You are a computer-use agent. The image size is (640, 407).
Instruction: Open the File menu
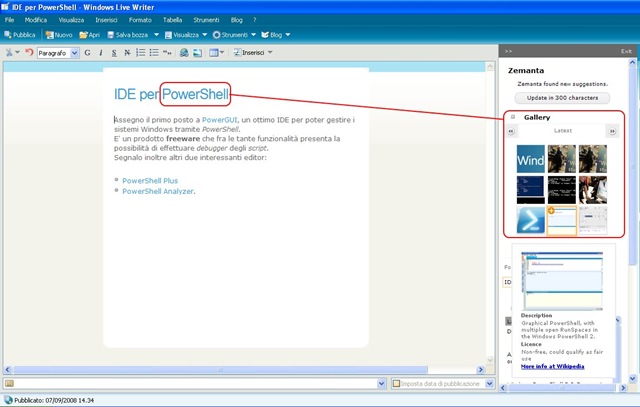tap(9, 20)
